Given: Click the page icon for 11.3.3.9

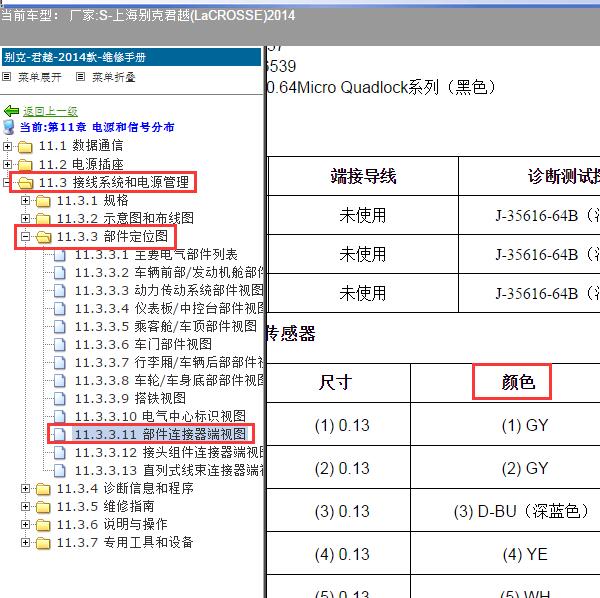Looking at the screenshot, I should 60,399.
